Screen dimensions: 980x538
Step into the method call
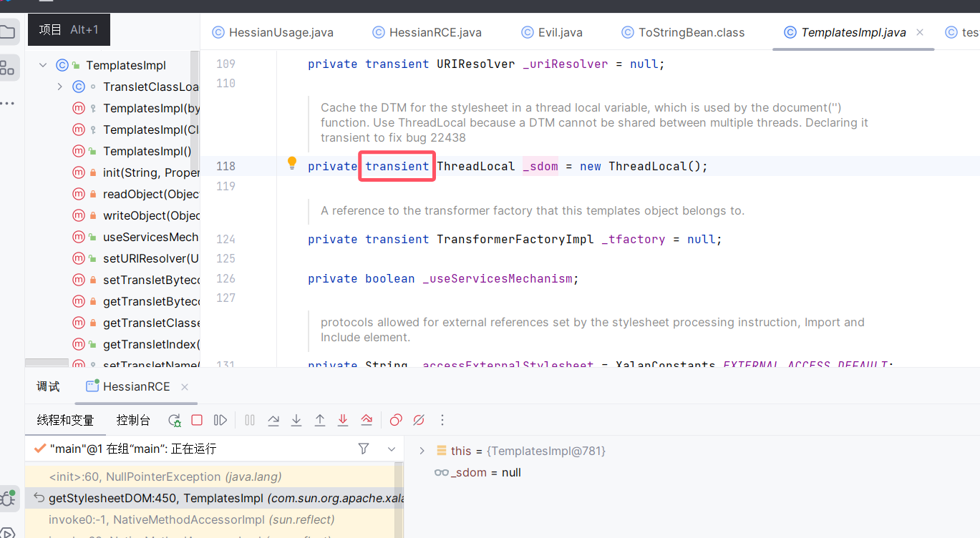click(296, 420)
